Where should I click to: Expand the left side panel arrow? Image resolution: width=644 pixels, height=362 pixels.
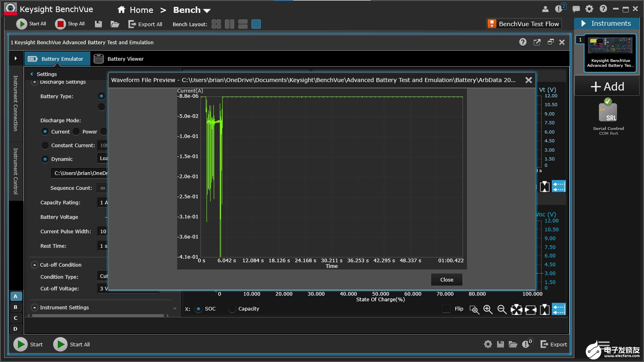(16, 58)
